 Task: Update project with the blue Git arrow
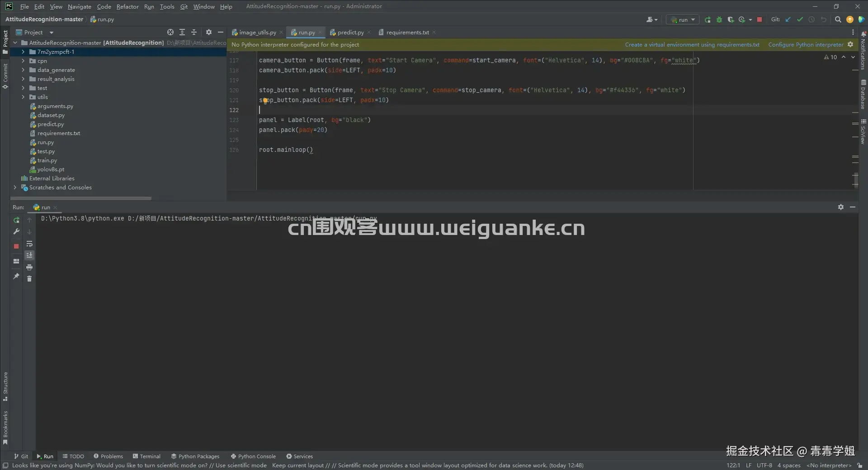788,19
